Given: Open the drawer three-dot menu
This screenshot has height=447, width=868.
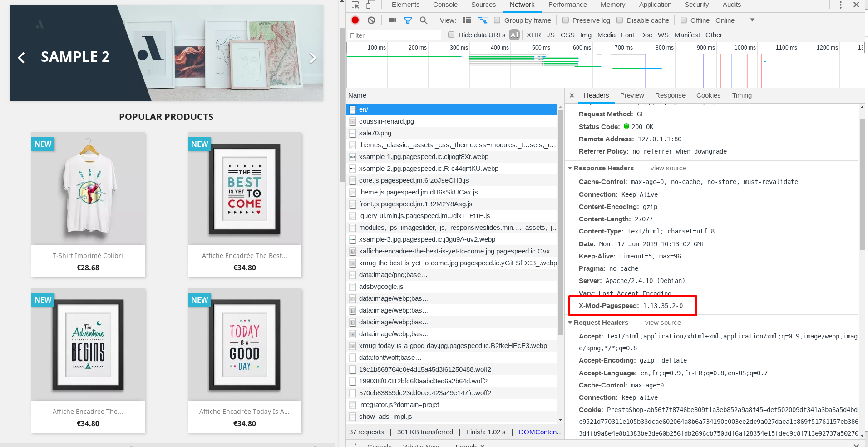Looking at the screenshot, I should pyautogui.click(x=355, y=445).
